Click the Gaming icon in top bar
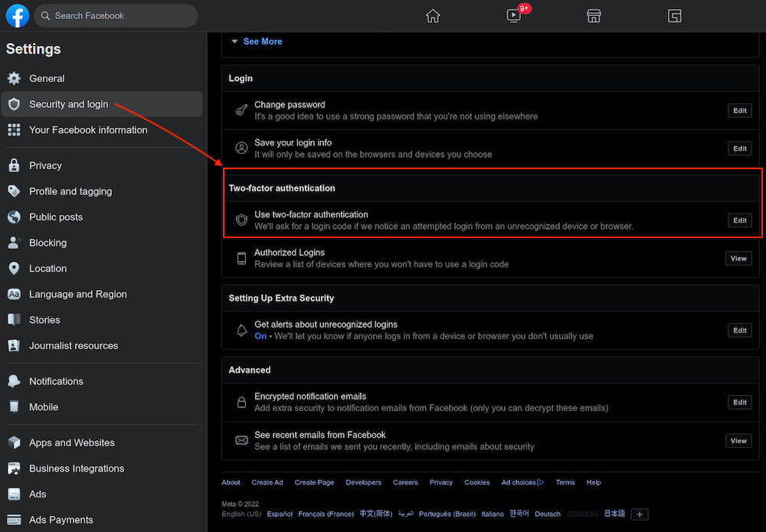 tap(674, 16)
